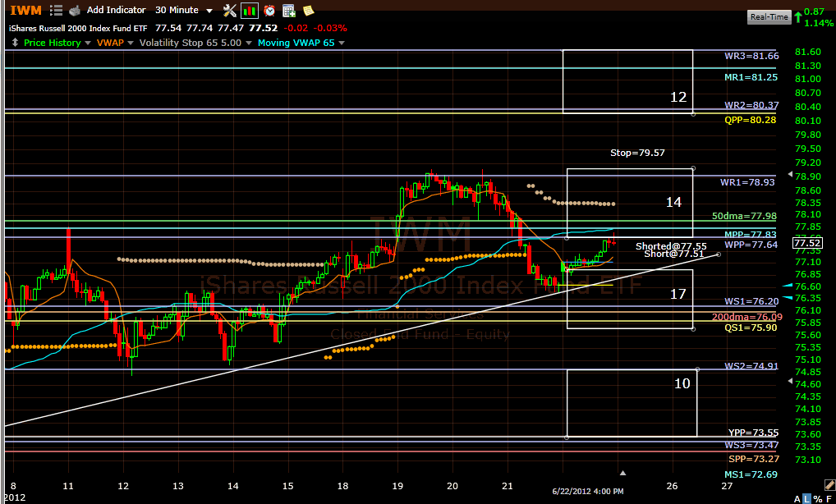Click the QPP=80.28 pivot label
Image resolution: width=836 pixels, height=504 pixels.
point(750,120)
